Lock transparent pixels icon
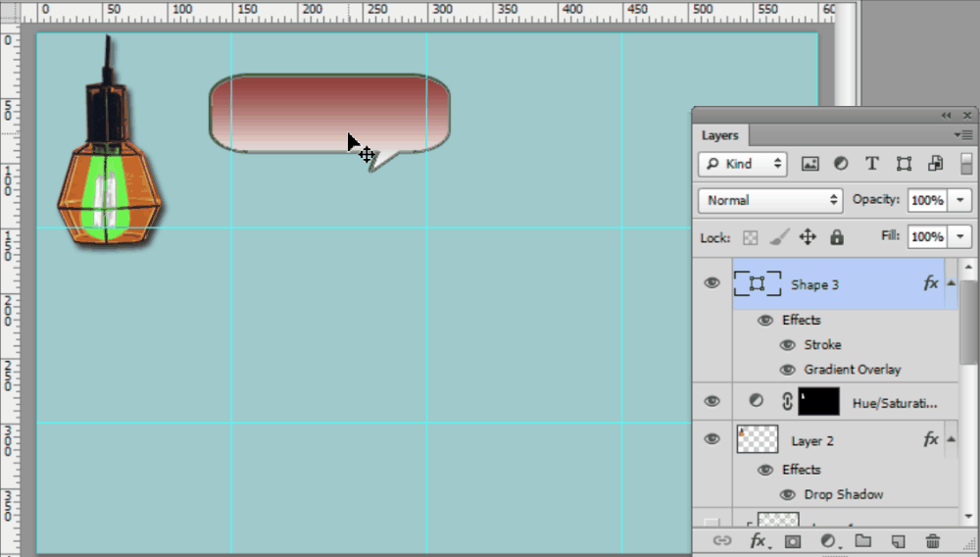Viewport: 980px width, 557px height. point(750,237)
